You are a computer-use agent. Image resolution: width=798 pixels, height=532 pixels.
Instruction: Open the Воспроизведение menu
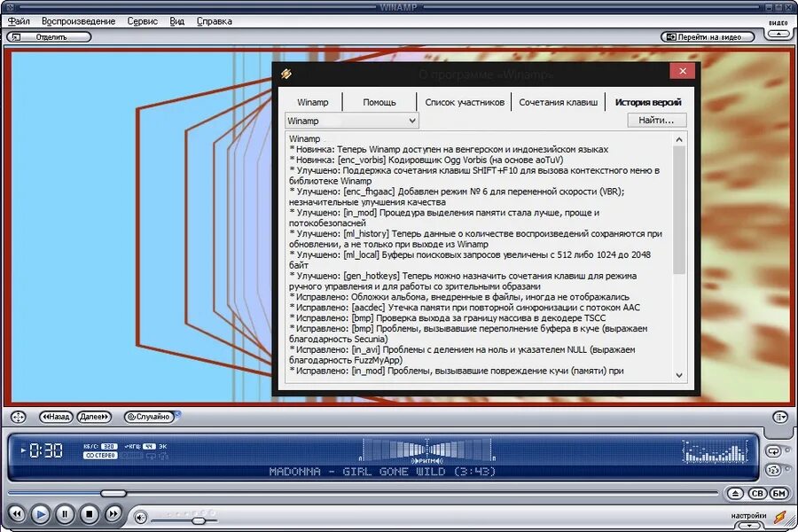pos(78,21)
